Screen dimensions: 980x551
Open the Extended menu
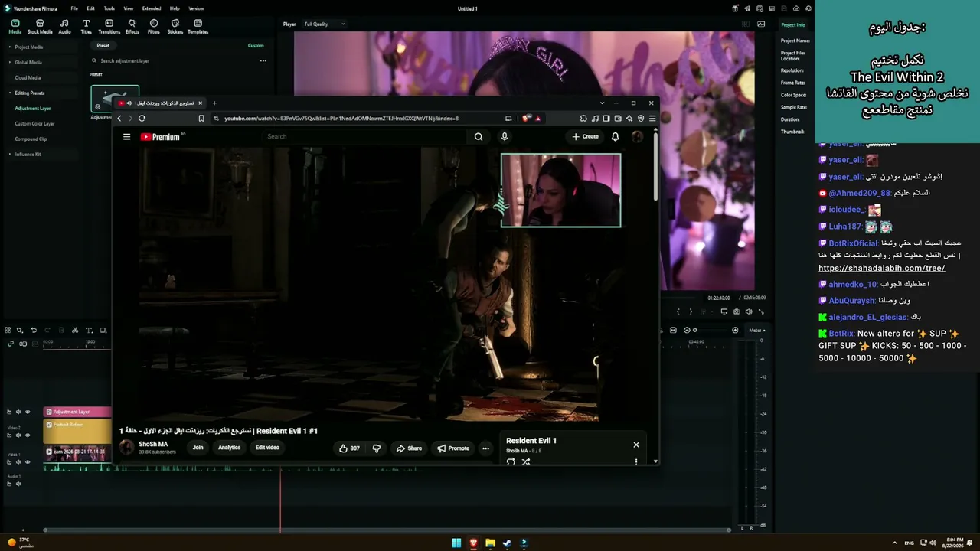click(152, 8)
